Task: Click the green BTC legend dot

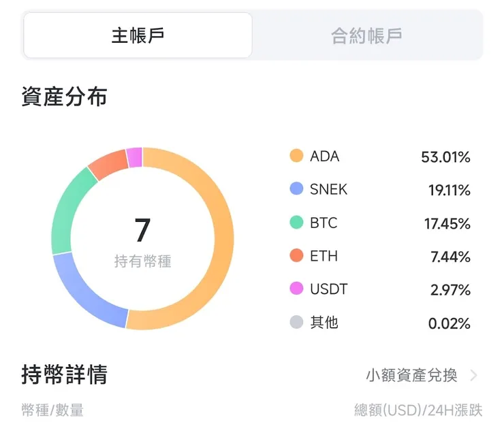Action: point(296,223)
